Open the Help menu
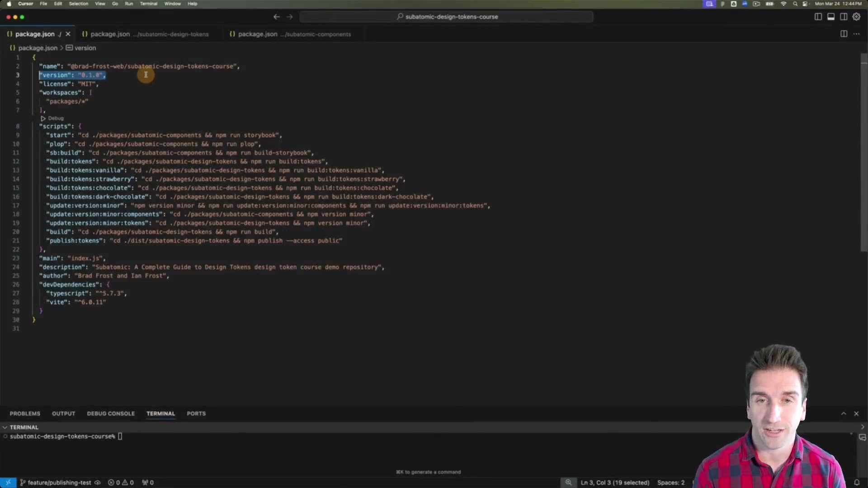The width and height of the screenshot is (868, 488). click(x=193, y=4)
